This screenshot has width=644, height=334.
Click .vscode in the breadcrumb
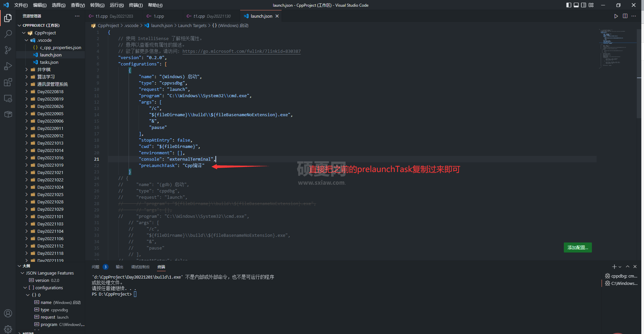(x=131, y=25)
